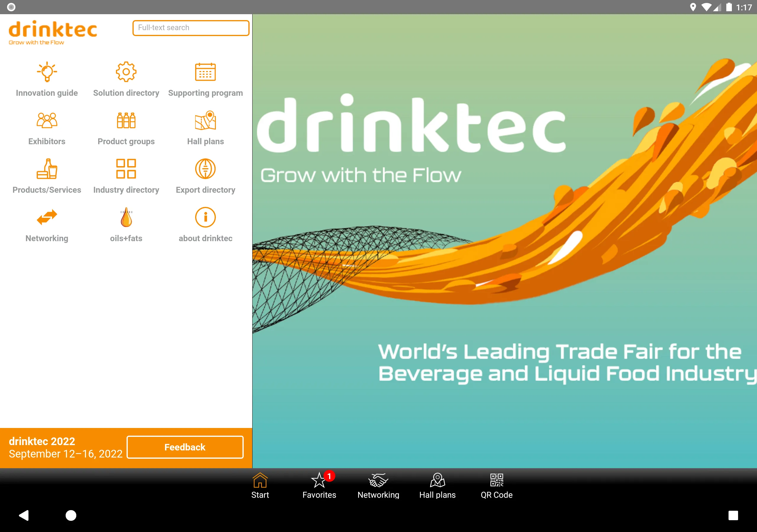The width and height of the screenshot is (757, 532).
Task: Click the Feedback button
Action: click(185, 447)
